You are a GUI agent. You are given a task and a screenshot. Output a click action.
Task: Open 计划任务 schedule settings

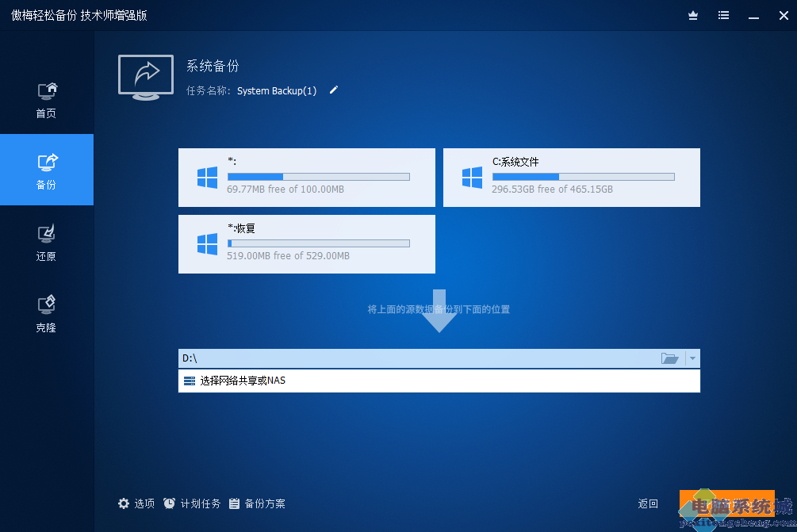coord(192,503)
